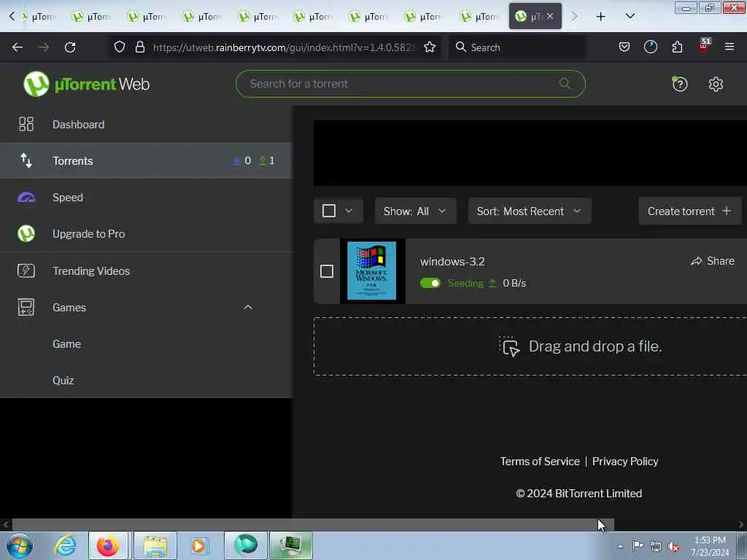Toggle the select-all torrents checkbox

tap(329, 211)
